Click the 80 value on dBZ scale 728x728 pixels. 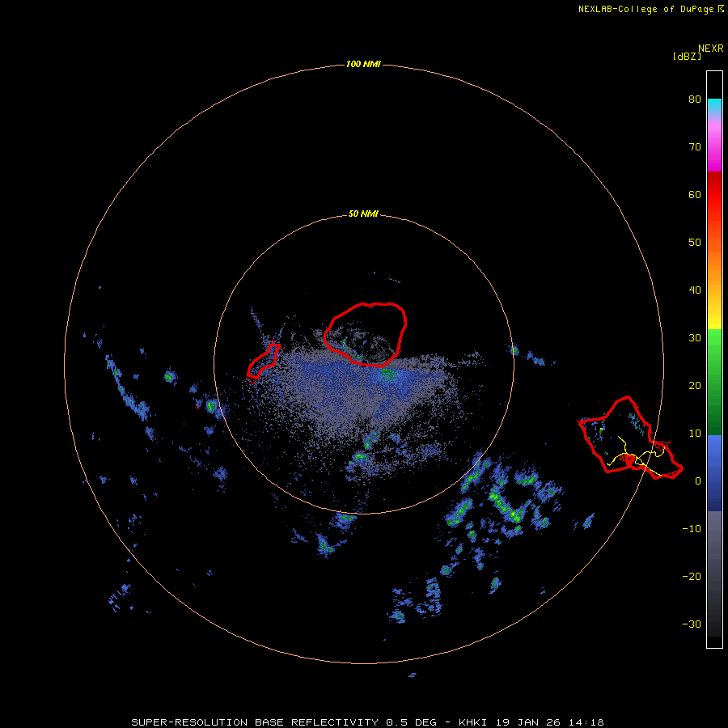pyautogui.click(x=695, y=99)
